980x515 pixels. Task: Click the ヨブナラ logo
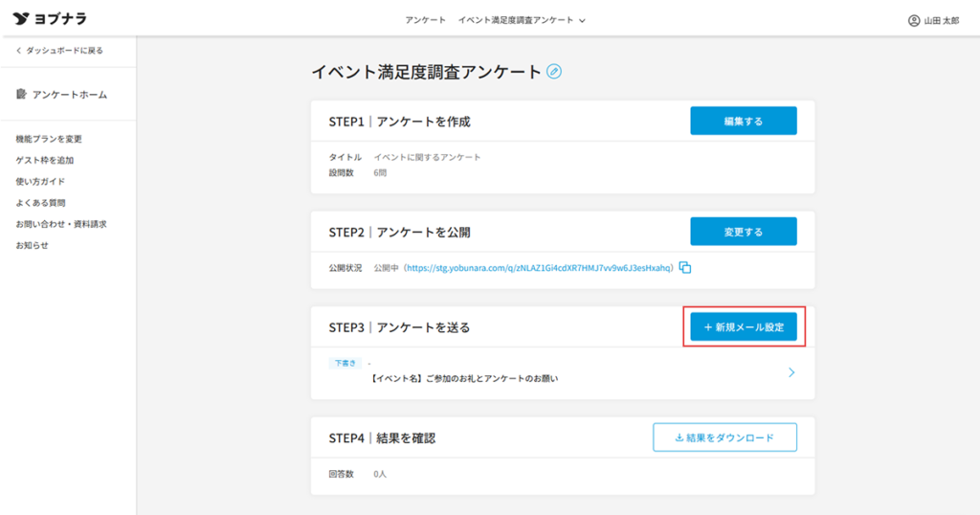click(x=48, y=19)
